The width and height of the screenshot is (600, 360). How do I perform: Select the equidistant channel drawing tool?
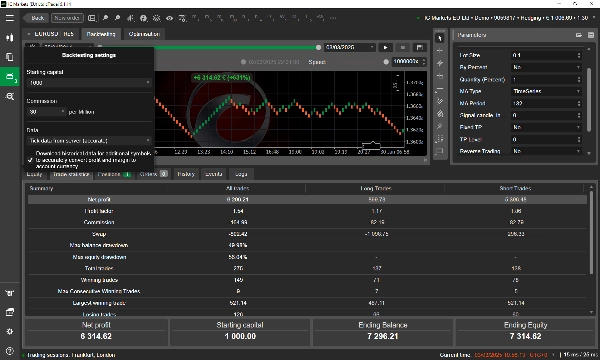pyautogui.click(x=440, y=101)
